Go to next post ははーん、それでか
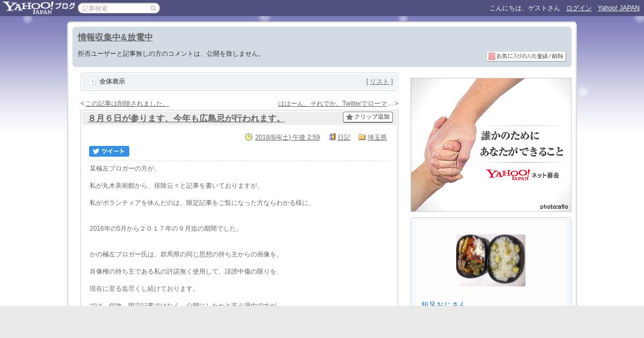644x338 pixels. point(336,104)
